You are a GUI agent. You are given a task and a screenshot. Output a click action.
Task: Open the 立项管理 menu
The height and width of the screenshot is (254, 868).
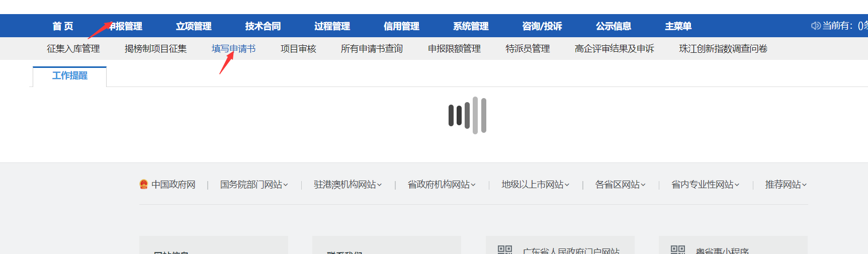(x=194, y=26)
